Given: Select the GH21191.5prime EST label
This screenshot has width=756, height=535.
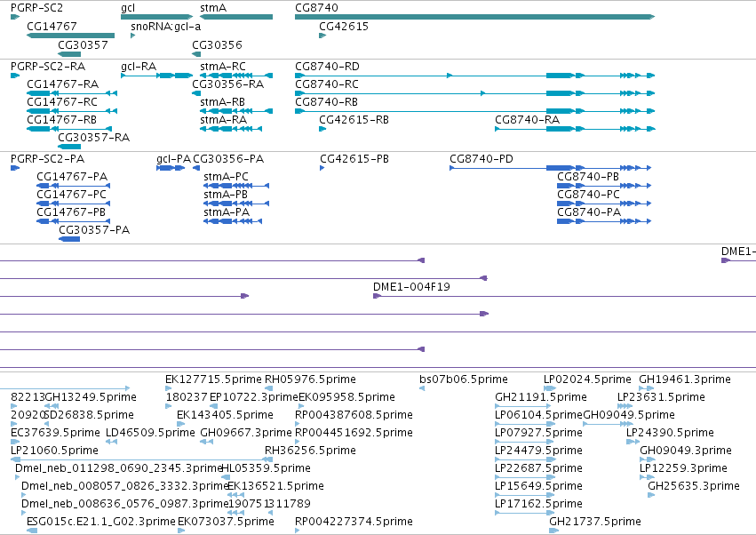Looking at the screenshot, I should (x=541, y=397).
